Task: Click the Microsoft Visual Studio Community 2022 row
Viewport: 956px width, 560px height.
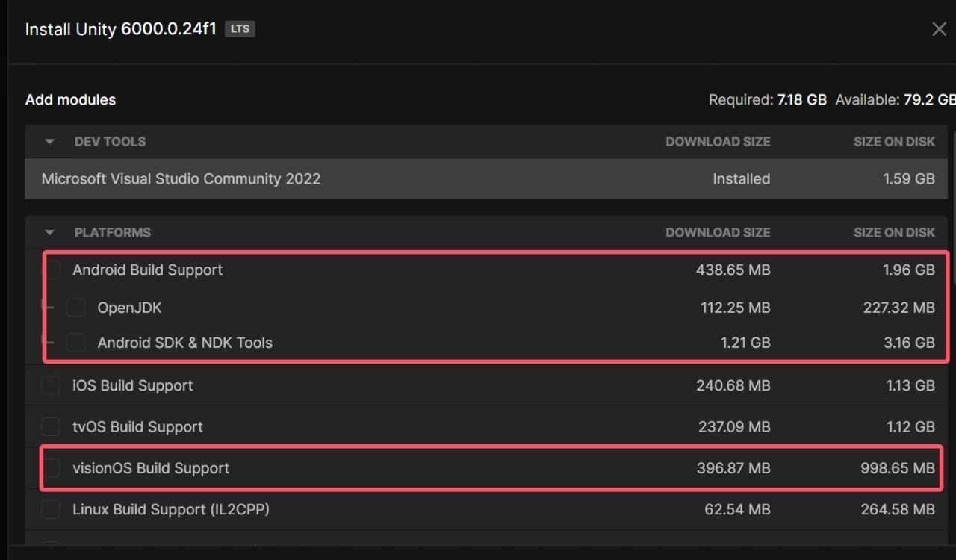Action: coord(488,179)
